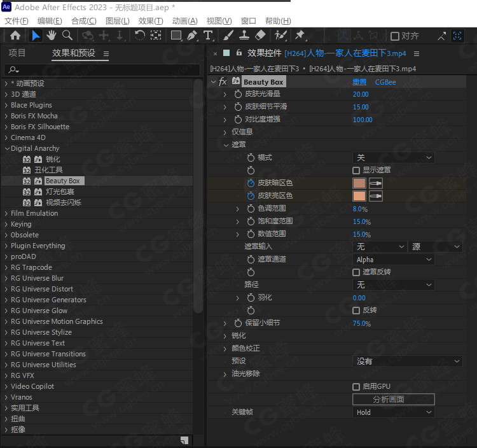Select the Brush tool
The width and height of the screenshot is (477, 448).
[x=228, y=36]
